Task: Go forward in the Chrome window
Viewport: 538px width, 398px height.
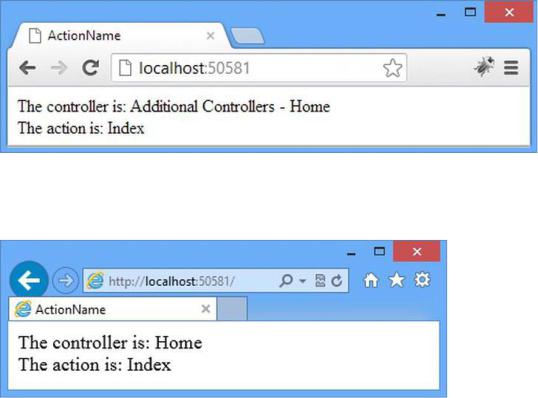Action: [x=59, y=68]
